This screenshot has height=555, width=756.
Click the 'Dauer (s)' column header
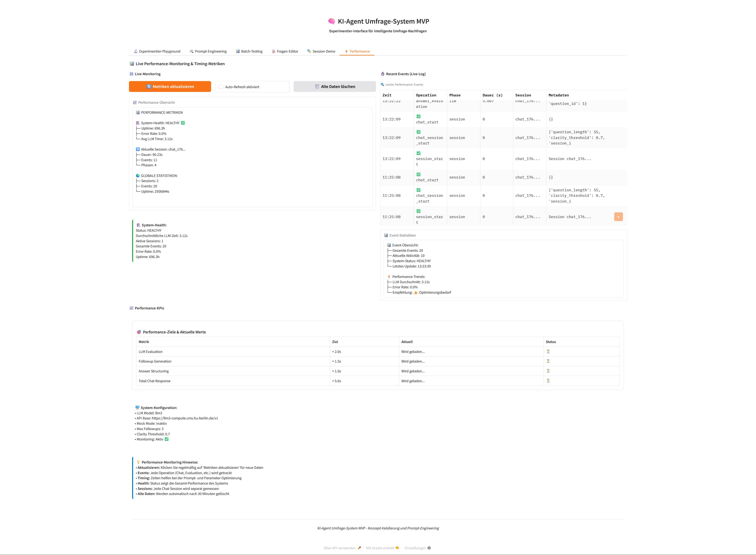point(492,95)
